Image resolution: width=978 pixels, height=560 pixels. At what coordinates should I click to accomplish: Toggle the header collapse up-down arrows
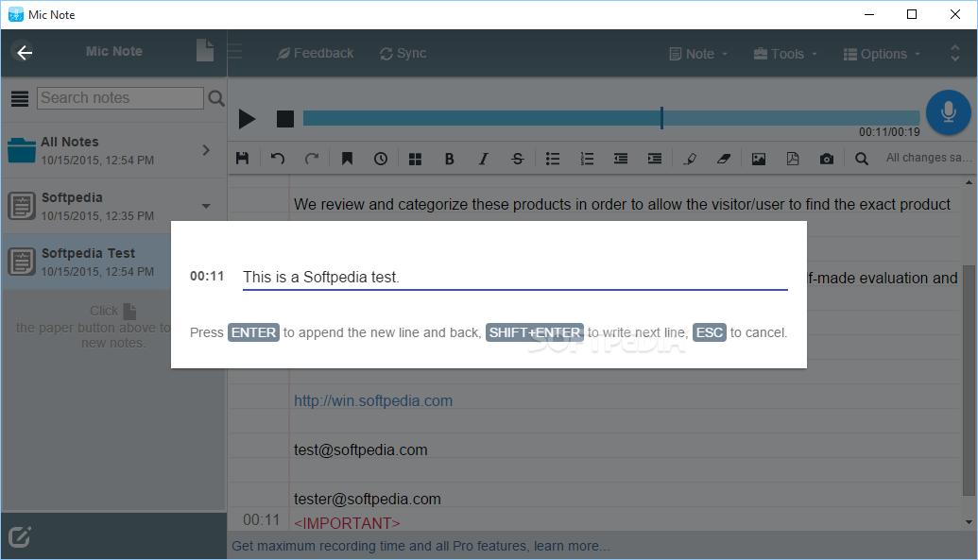(x=955, y=53)
